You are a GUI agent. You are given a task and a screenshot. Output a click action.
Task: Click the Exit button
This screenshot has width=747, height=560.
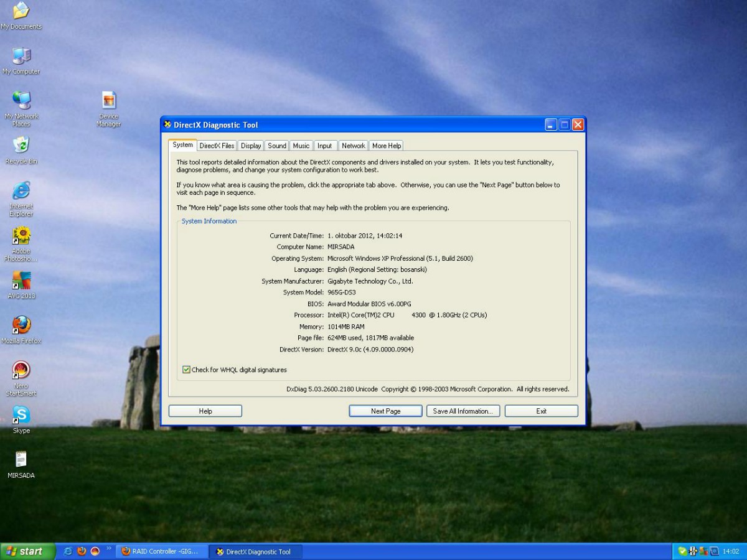coord(542,411)
